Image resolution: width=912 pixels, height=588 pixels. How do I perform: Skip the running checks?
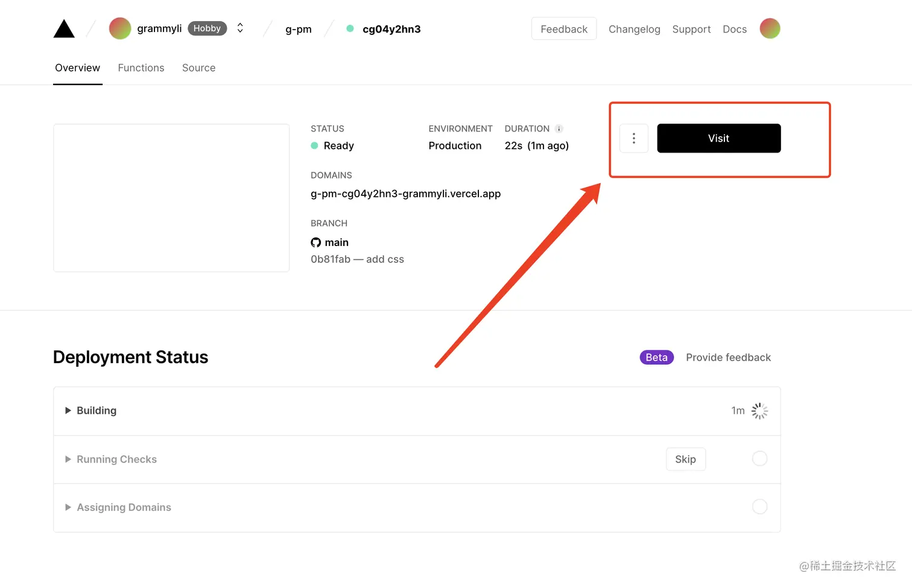tap(685, 459)
